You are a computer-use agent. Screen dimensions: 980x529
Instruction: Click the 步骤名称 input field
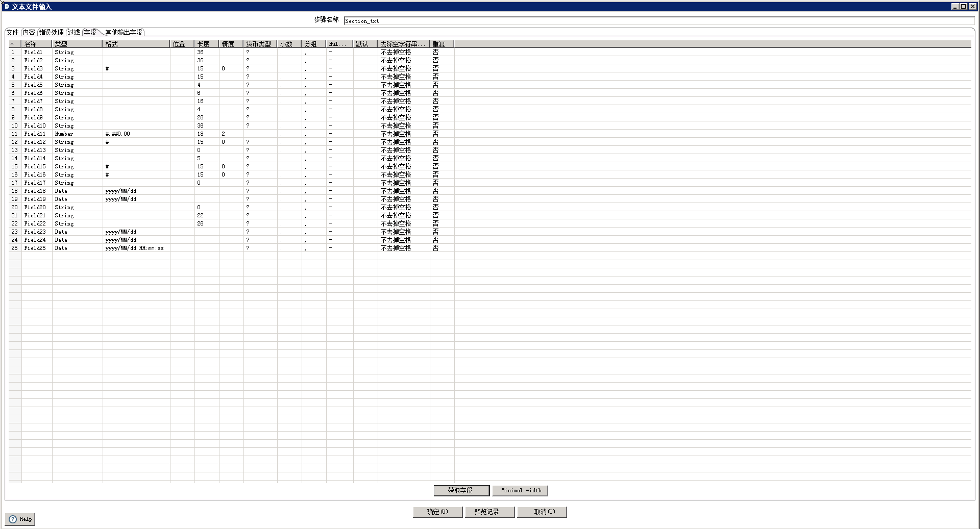click(x=659, y=21)
